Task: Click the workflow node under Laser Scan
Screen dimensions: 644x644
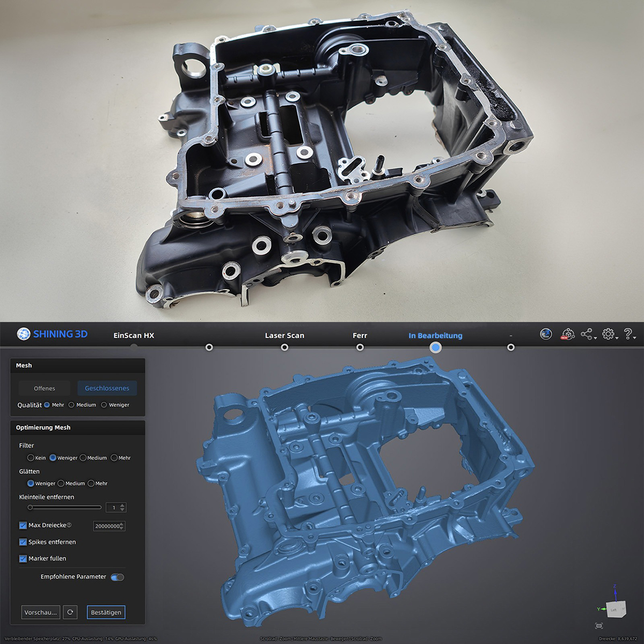Action: (284, 347)
